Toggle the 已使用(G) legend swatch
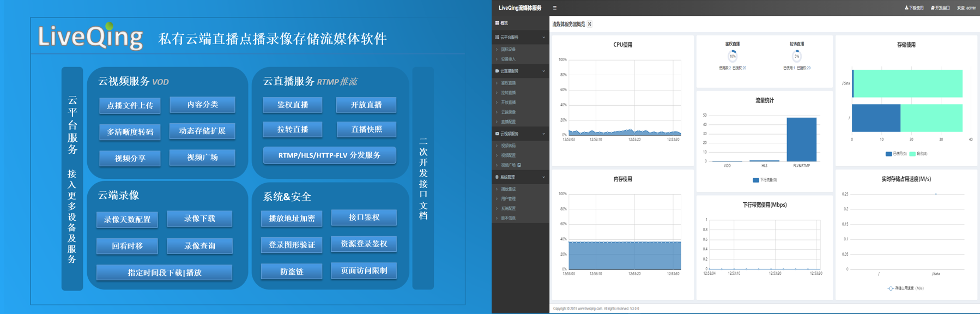The height and width of the screenshot is (314, 980). [888, 154]
